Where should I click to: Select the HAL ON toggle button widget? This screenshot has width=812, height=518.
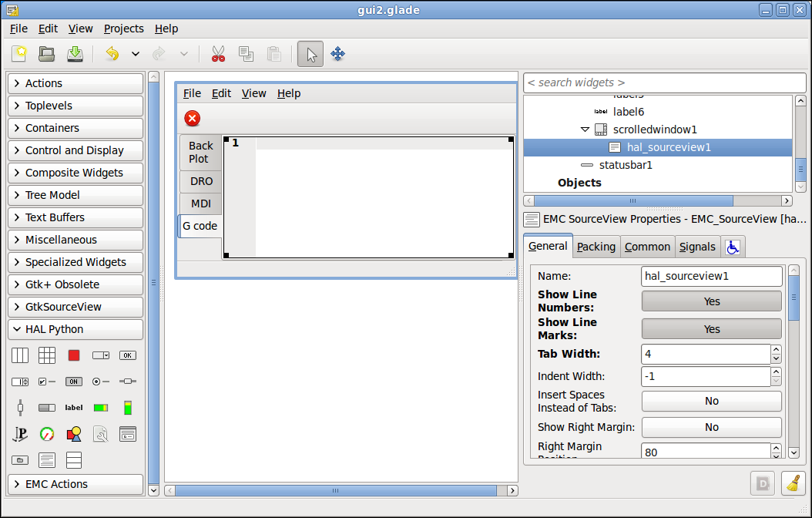coord(74,382)
